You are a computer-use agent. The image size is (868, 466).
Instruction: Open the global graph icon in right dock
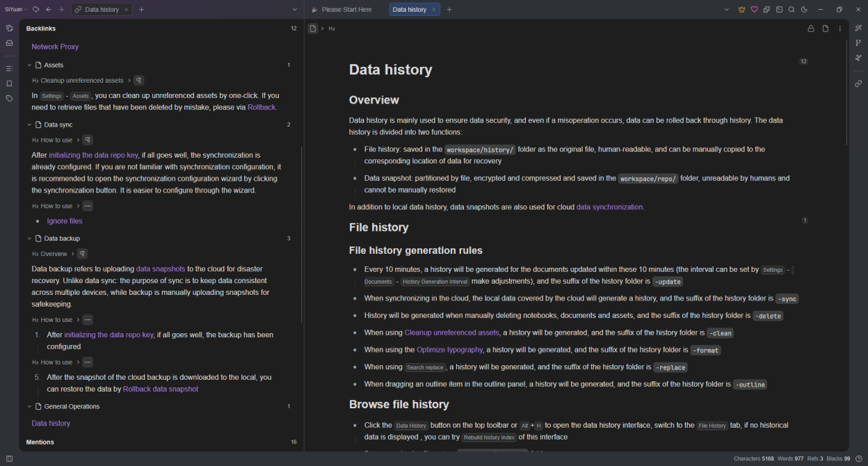[x=858, y=58]
